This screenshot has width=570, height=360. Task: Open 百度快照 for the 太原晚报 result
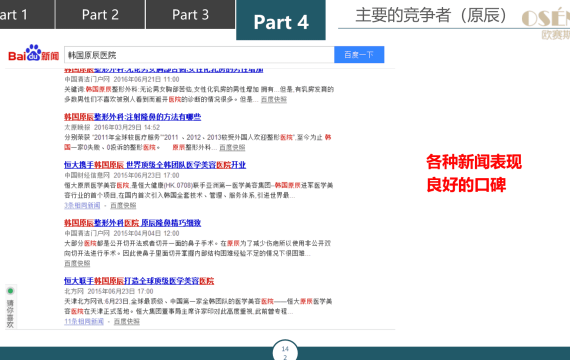(232, 148)
